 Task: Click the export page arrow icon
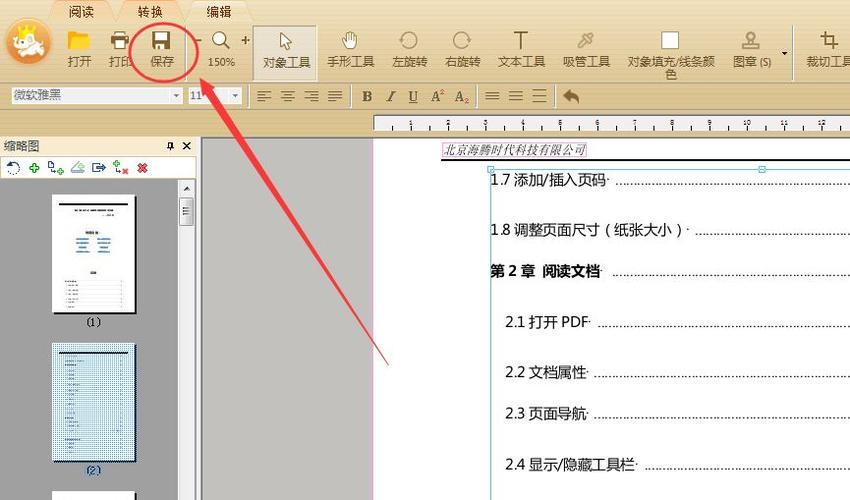[99, 168]
